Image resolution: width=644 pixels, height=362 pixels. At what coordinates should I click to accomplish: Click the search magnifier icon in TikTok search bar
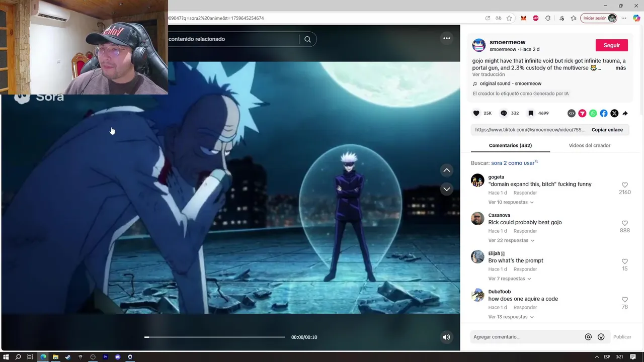tap(307, 39)
